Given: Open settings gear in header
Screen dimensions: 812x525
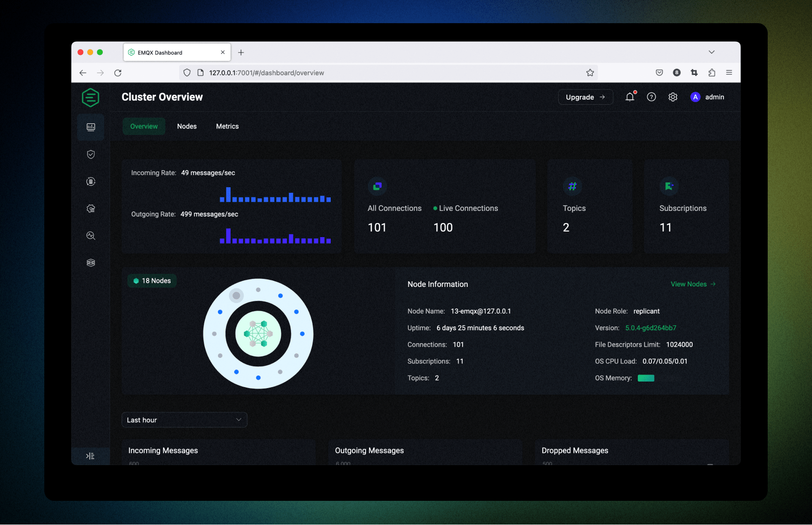Looking at the screenshot, I should point(673,97).
